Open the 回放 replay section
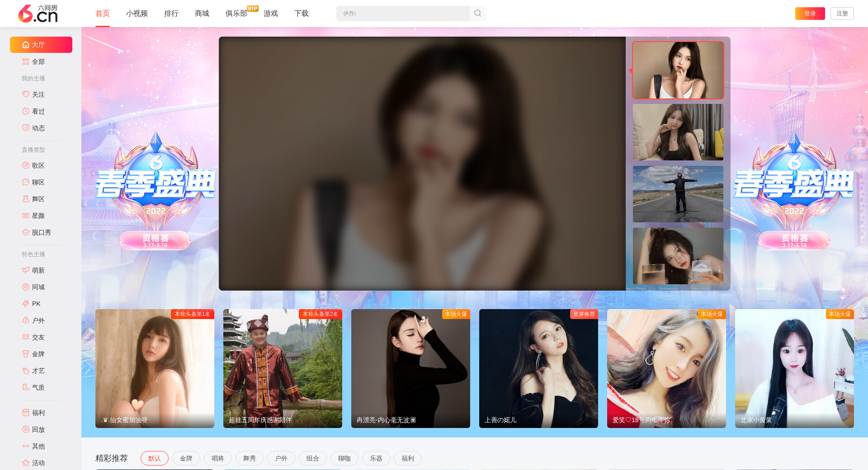The height and width of the screenshot is (470, 868). point(38,429)
